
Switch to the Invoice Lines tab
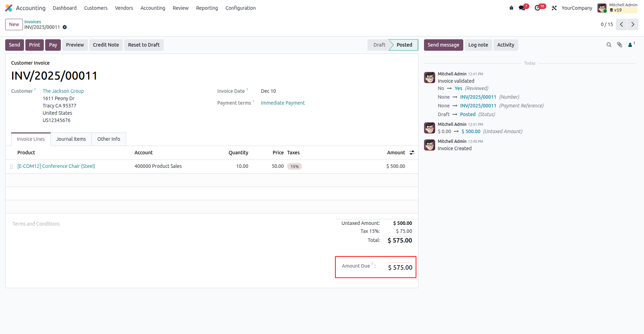(31, 139)
